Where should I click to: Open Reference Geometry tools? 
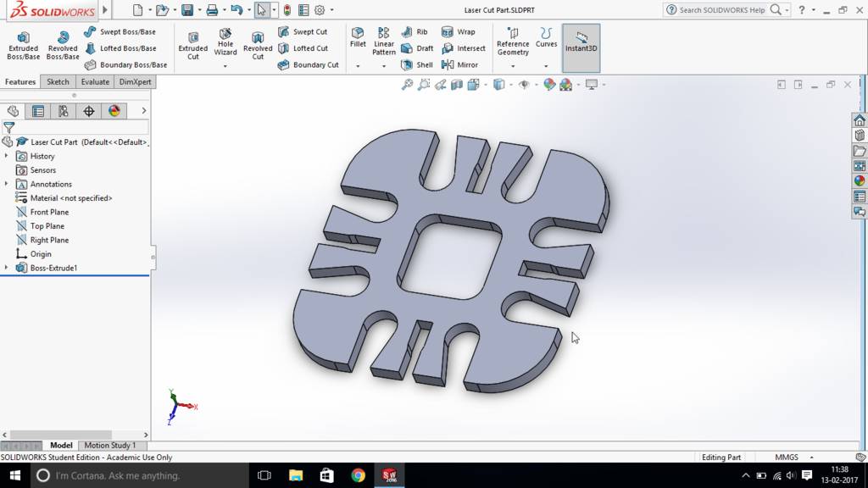513,42
